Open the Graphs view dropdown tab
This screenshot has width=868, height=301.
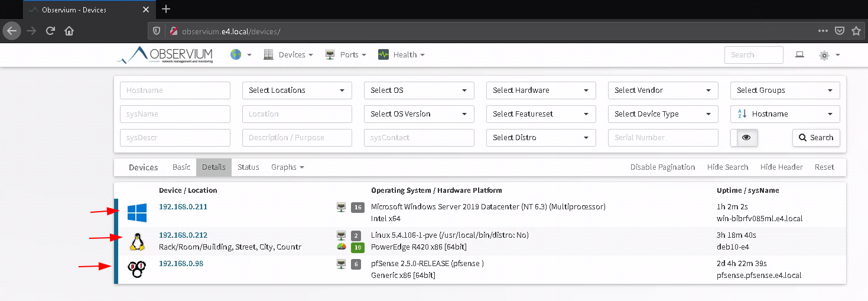(288, 167)
